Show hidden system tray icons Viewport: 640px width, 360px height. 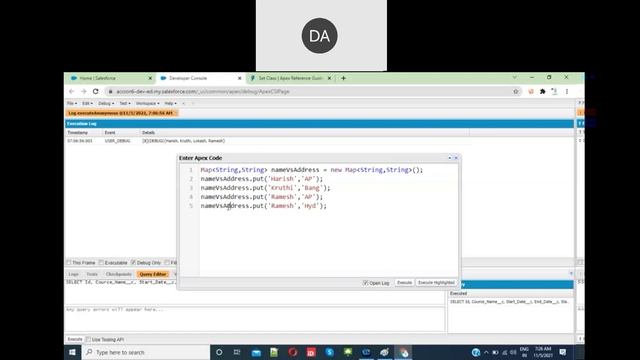486,352
